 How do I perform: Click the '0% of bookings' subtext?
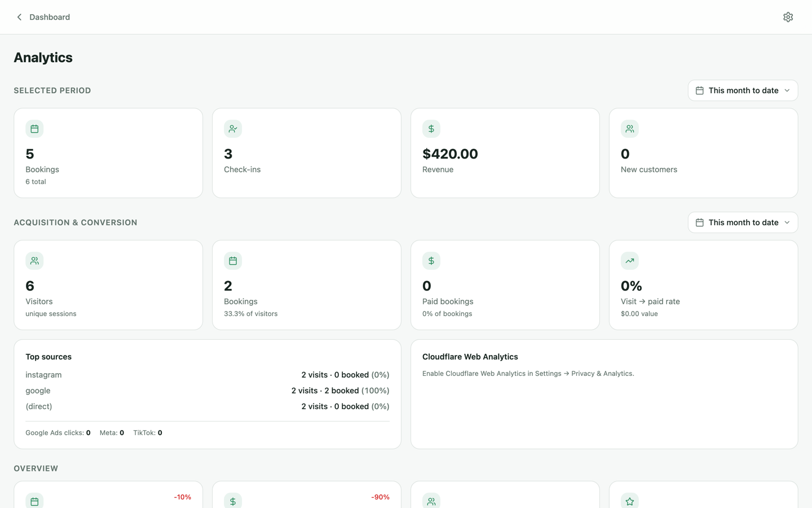pyautogui.click(x=447, y=314)
